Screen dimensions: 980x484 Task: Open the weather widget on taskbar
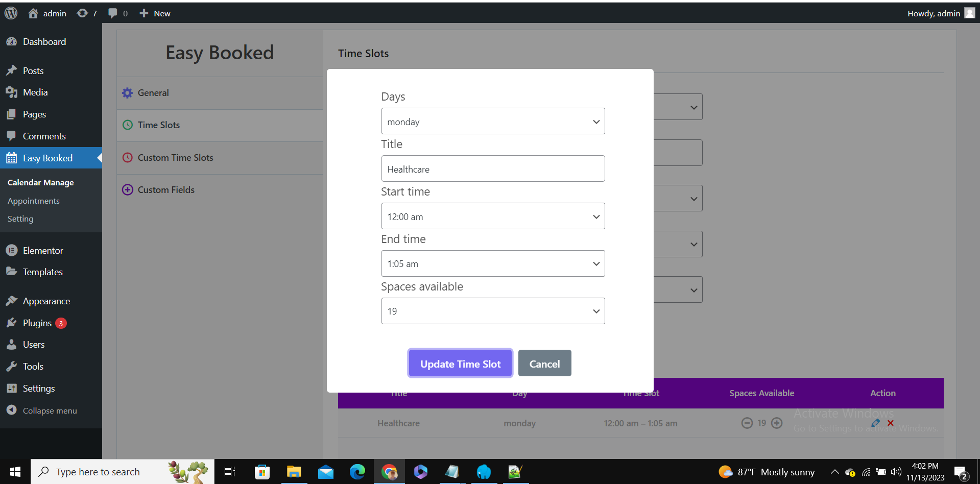click(x=767, y=472)
